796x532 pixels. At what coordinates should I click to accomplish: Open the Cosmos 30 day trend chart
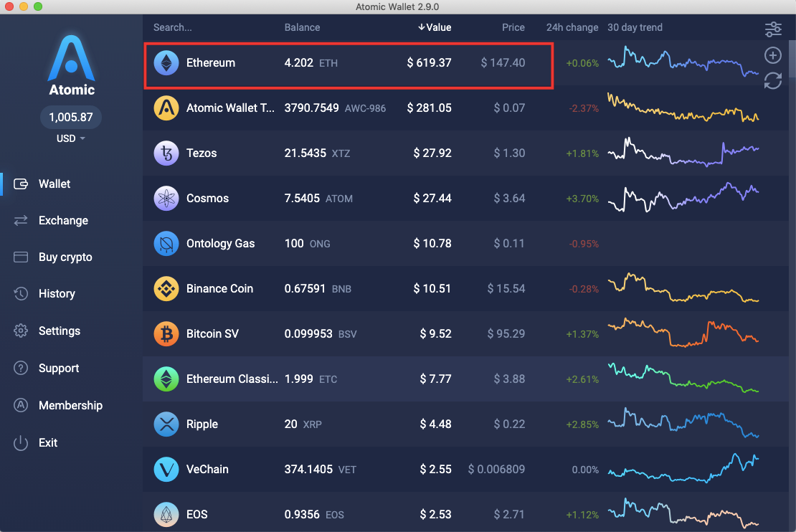[683, 197]
